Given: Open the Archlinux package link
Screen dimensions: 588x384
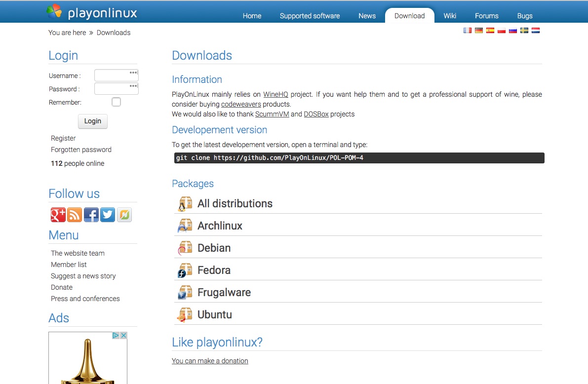Looking at the screenshot, I should [x=220, y=226].
